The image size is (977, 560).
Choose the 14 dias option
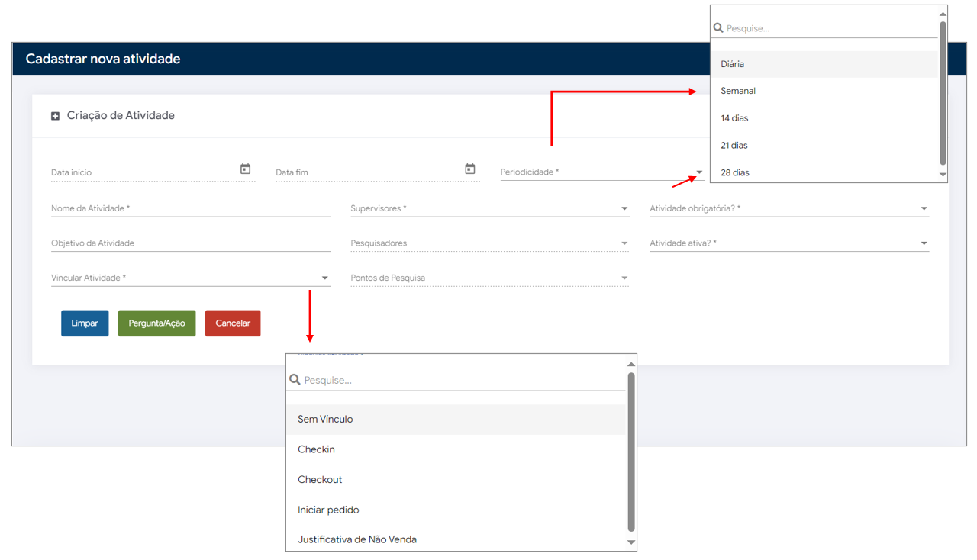734,118
